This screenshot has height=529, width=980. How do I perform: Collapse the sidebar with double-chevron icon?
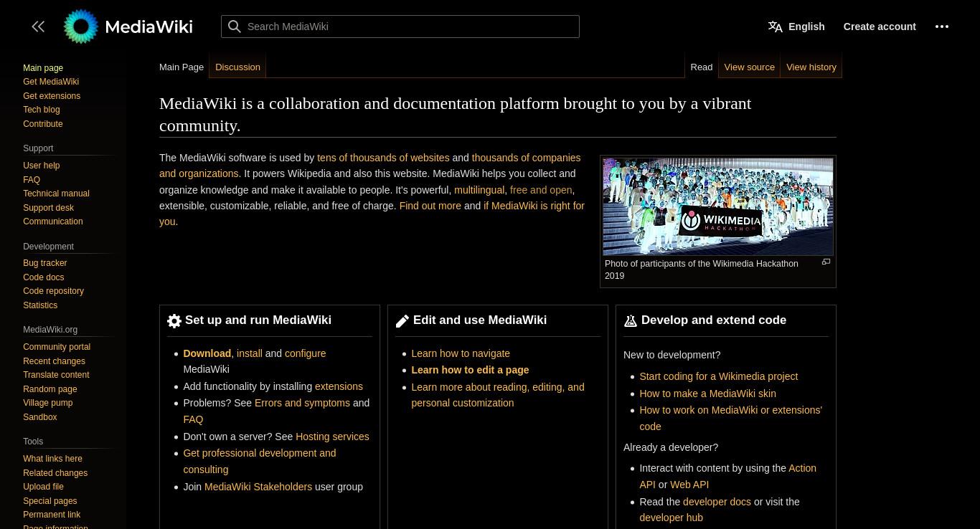click(x=38, y=27)
